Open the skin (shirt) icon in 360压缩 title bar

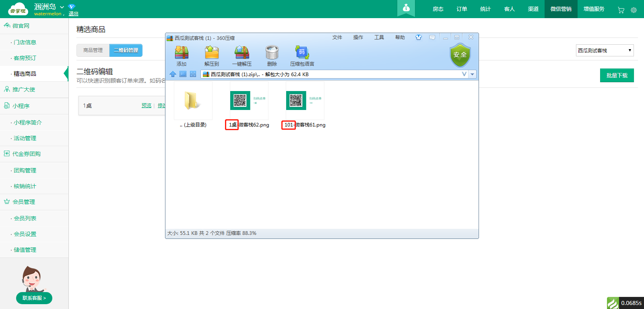[x=419, y=37]
